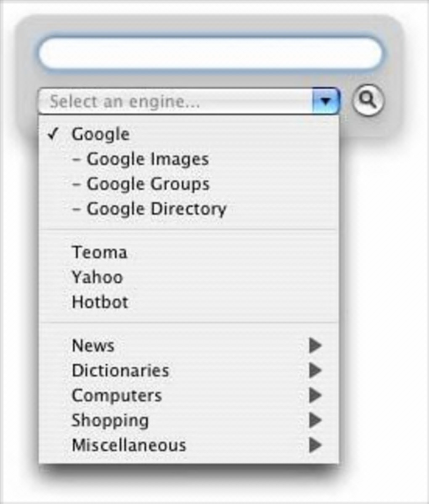This screenshot has width=429, height=504.
Task: Open the Computers submenu
Action: pos(117,395)
